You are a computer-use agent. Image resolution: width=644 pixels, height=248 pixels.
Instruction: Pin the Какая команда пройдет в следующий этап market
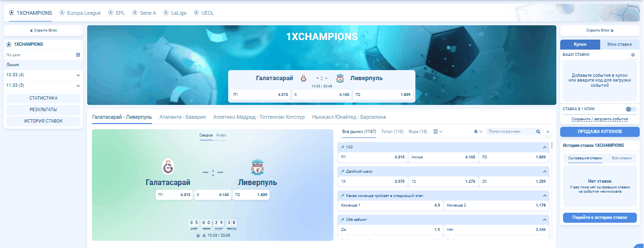point(342,196)
